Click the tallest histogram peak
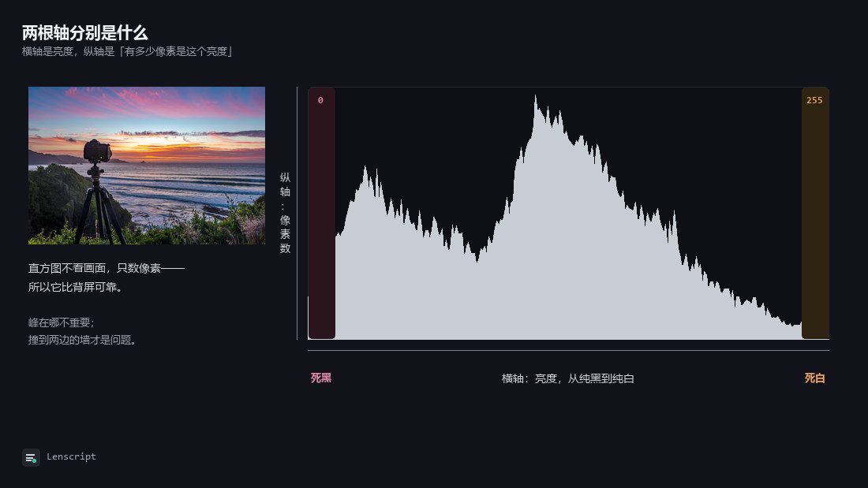The height and width of the screenshot is (488, 868). (x=535, y=99)
